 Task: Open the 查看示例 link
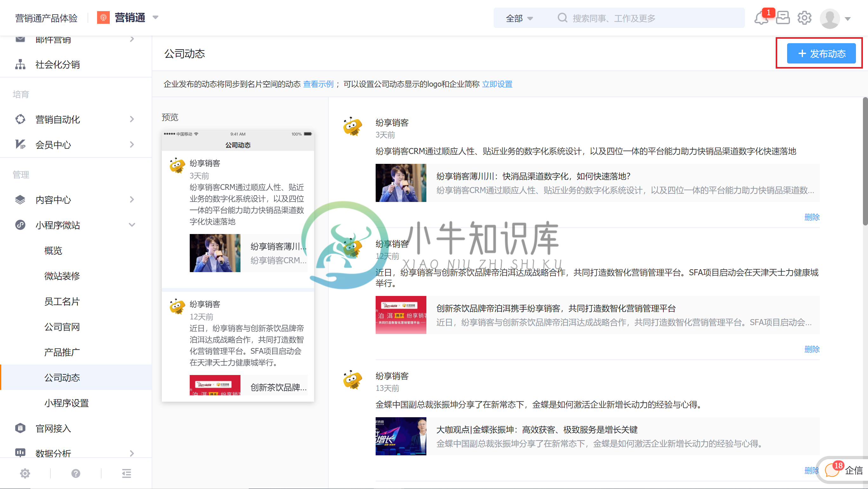tap(318, 84)
